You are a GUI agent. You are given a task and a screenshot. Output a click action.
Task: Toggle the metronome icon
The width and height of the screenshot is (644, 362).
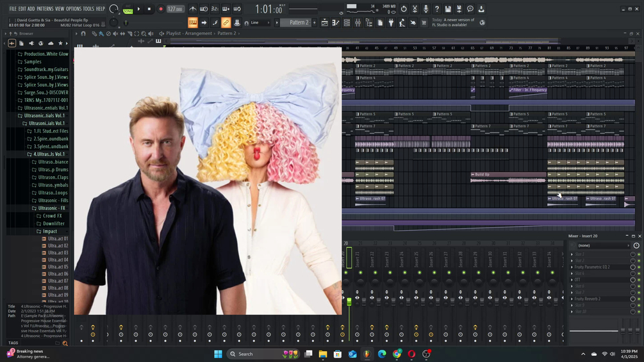pos(193,8)
